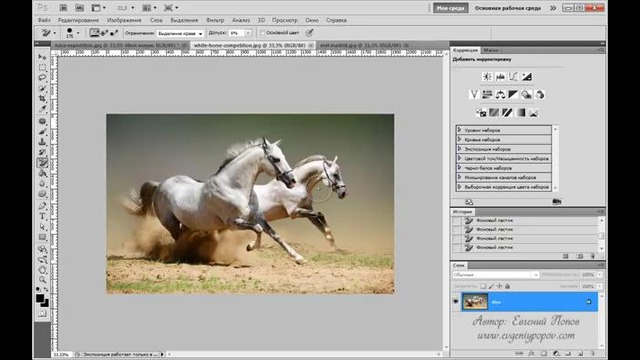The image size is (640, 360).
Task: Open the Изображение menu
Action: (x=124, y=20)
